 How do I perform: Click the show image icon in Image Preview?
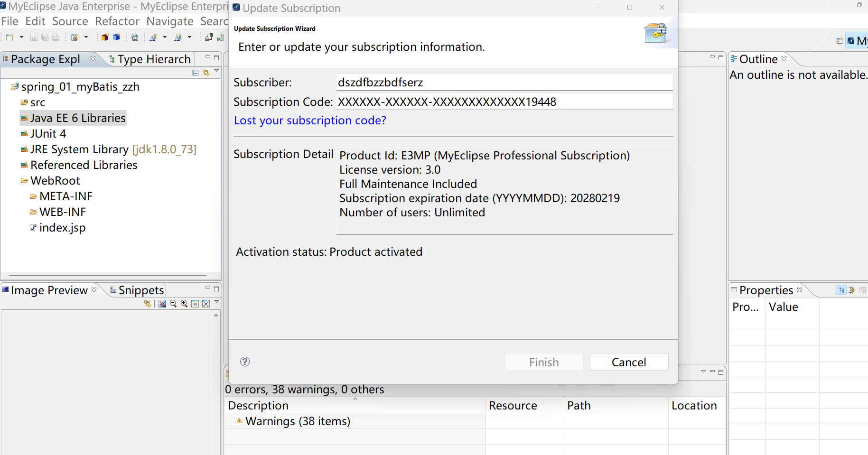tap(162, 304)
